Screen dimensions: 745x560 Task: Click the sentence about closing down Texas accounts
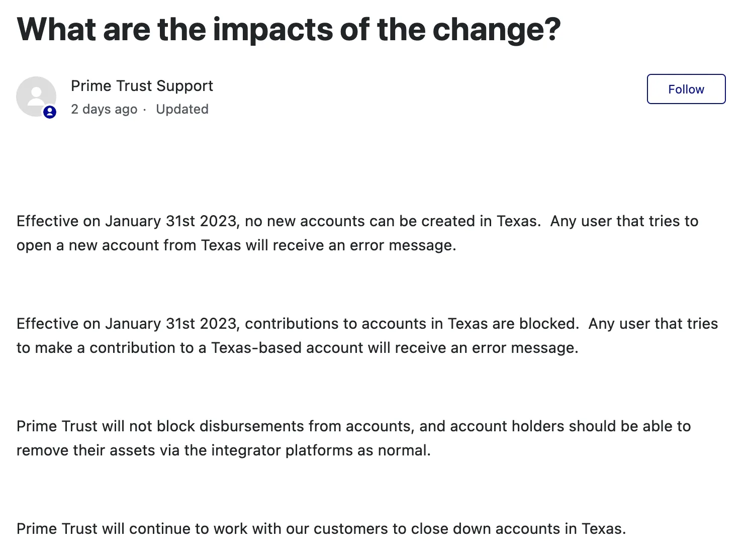coord(321,529)
